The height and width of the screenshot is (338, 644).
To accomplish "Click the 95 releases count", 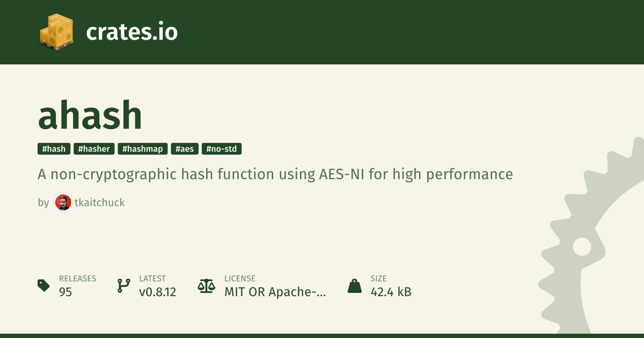I will 65,292.
